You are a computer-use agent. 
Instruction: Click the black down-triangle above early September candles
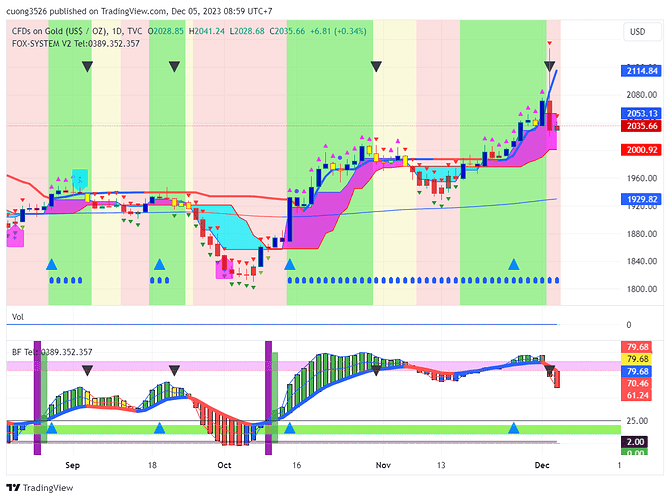(87, 66)
